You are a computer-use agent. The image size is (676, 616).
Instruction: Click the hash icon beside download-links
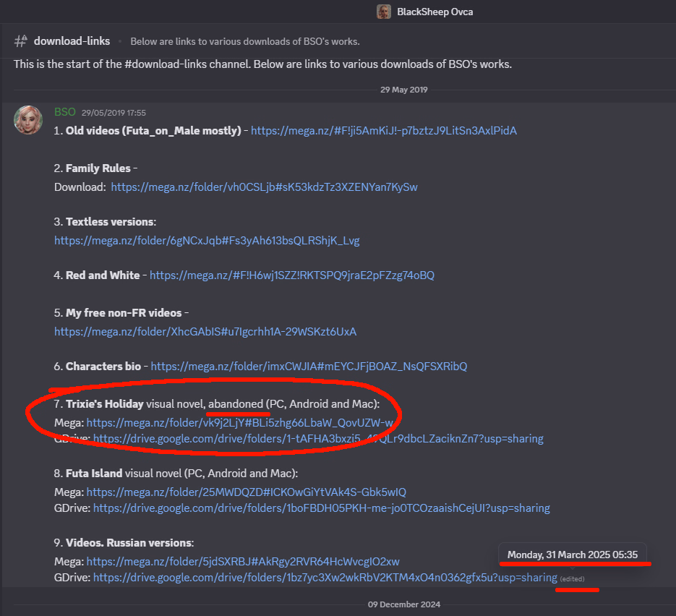click(20, 41)
